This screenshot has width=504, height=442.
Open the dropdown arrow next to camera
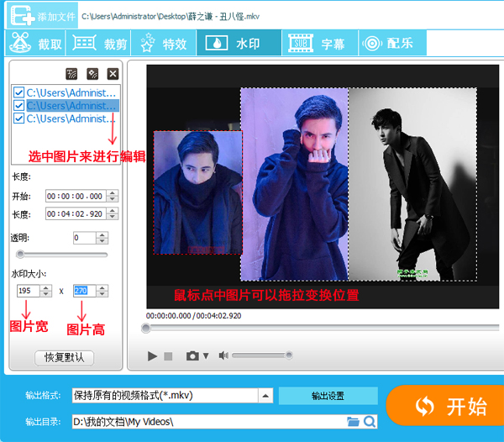[206, 356]
